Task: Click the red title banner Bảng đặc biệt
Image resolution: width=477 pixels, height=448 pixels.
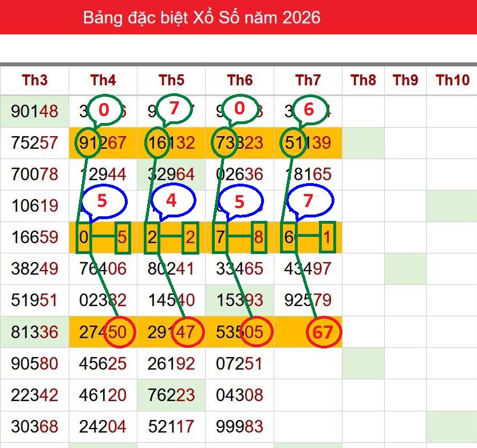Action: 202,17
